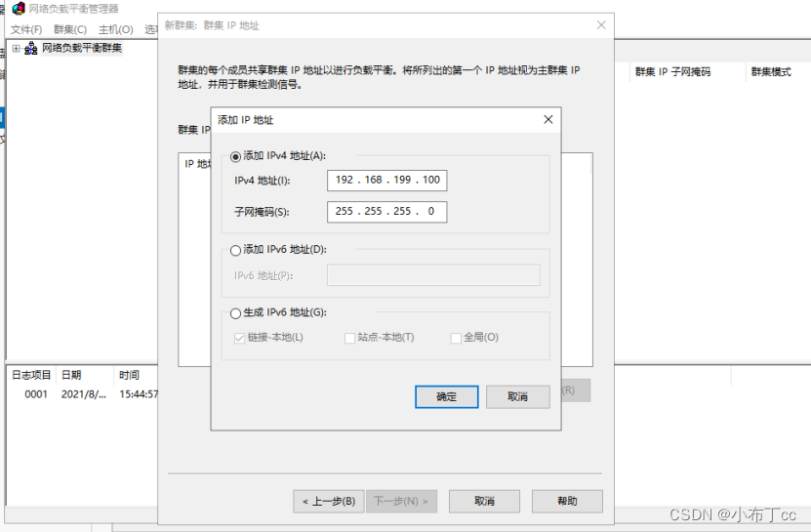Screen dimensions: 811x532
Task: Enable the 站点-本地 checkbox
Action: click(x=350, y=338)
